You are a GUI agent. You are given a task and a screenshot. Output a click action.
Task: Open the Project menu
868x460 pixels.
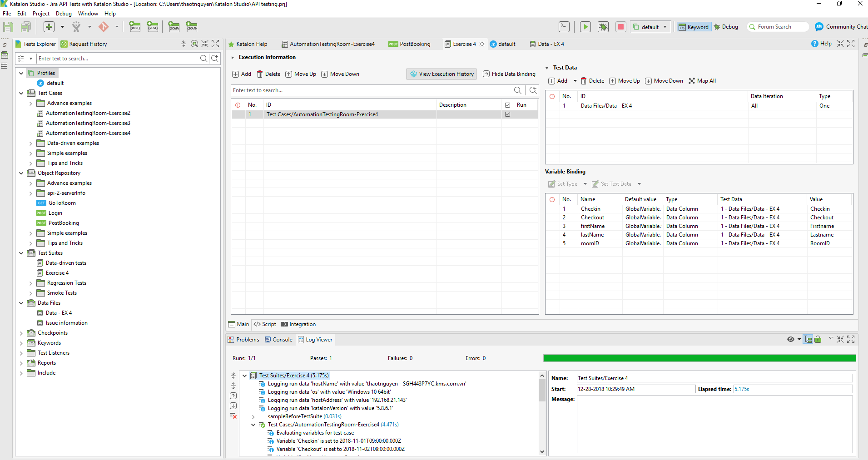(41, 13)
